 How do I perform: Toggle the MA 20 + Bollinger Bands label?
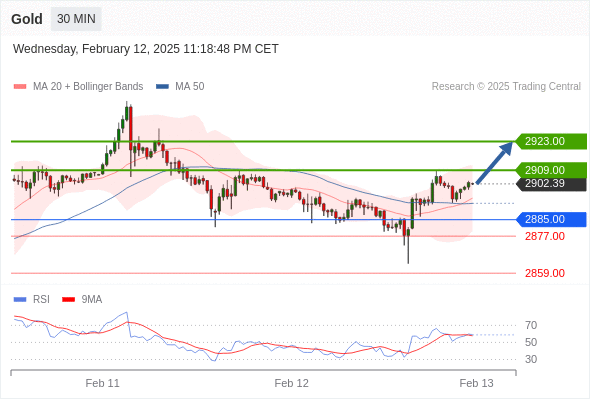point(88,87)
